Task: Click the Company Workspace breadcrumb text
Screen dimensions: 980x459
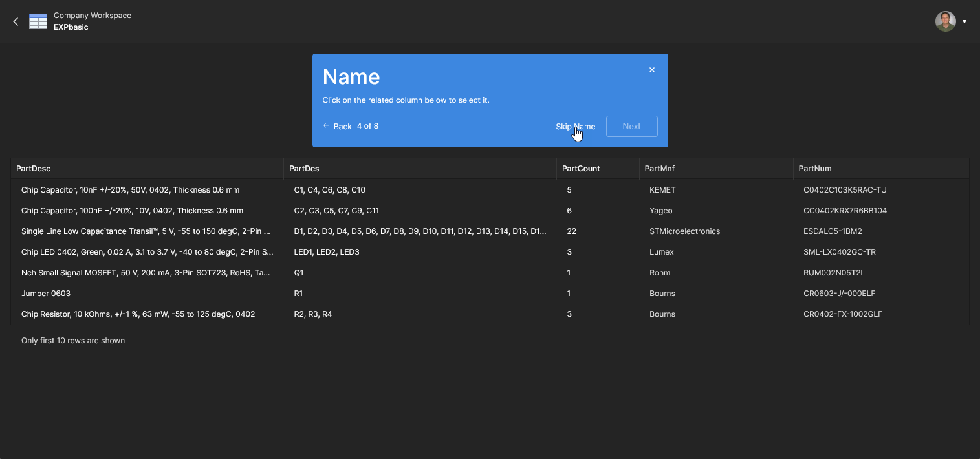Action: click(93, 16)
